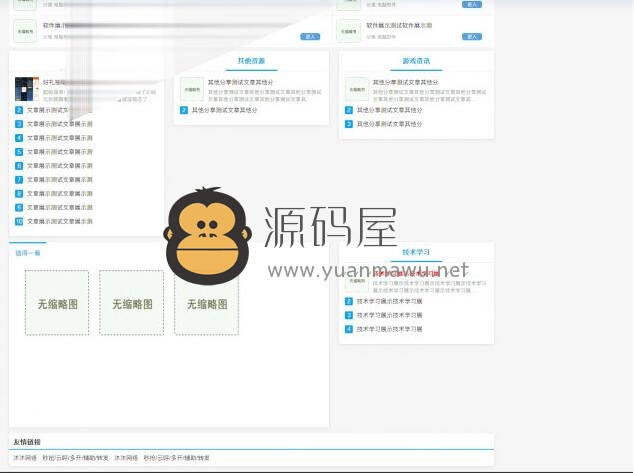Open the leftmost 无缩略图 card in 值得一看
This screenshot has height=473, width=634.
point(57,303)
